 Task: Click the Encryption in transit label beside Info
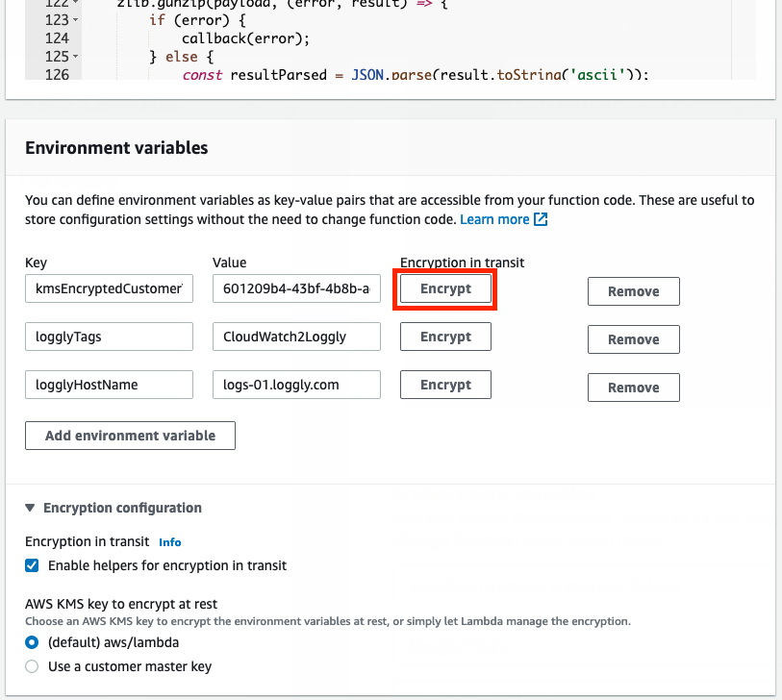(88, 542)
